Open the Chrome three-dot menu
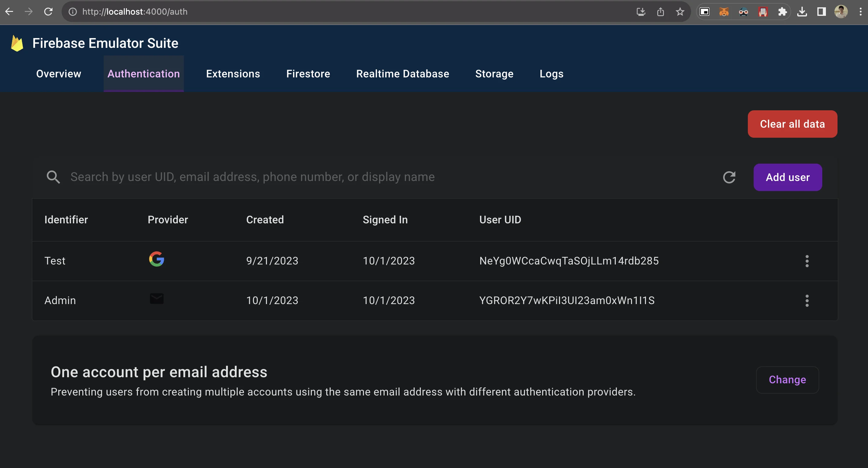The image size is (868, 468). pos(860,12)
